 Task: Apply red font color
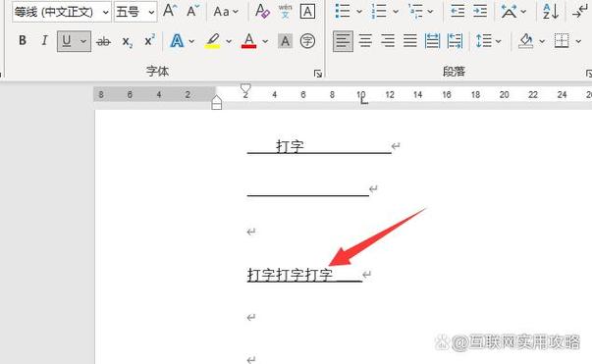[x=248, y=41]
